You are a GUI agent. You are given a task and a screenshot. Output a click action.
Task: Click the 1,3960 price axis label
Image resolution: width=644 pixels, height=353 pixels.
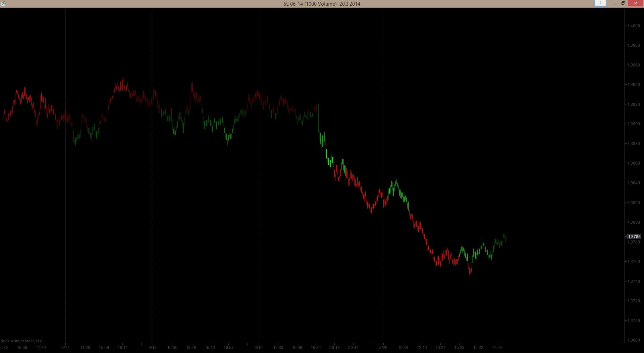(634, 65)
